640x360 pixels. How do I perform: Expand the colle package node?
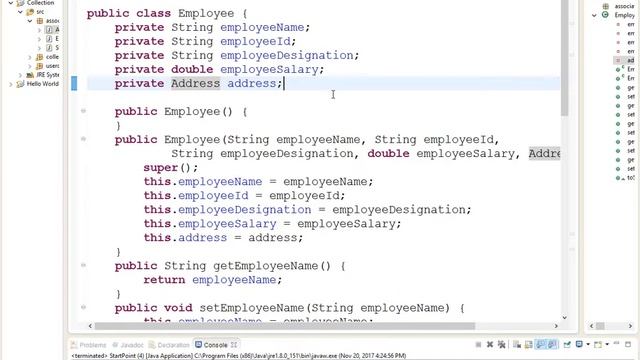click(30, 57)
